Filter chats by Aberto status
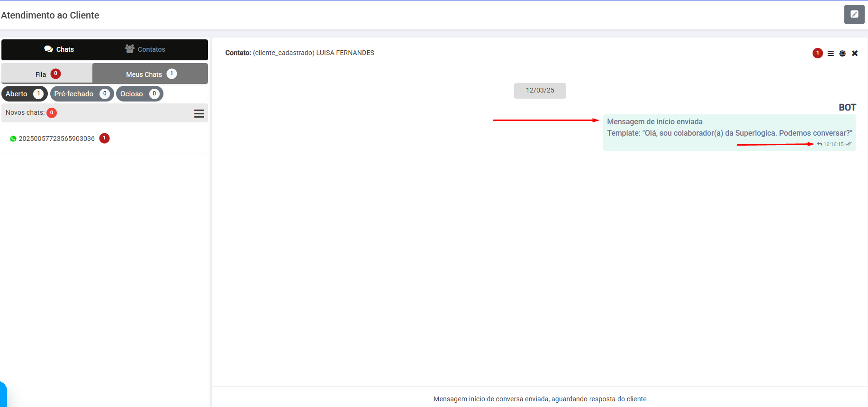868x407 pixels. (x=25, y=94)
